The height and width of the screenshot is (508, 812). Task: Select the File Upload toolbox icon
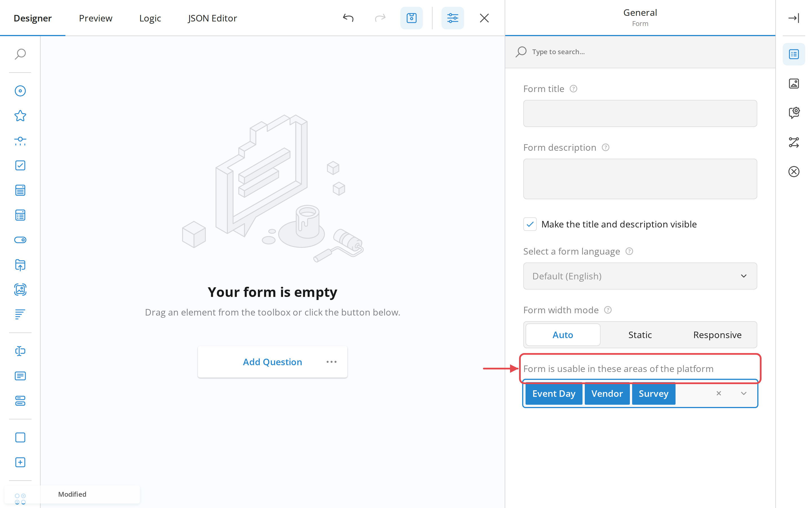[x=20, y=265]
